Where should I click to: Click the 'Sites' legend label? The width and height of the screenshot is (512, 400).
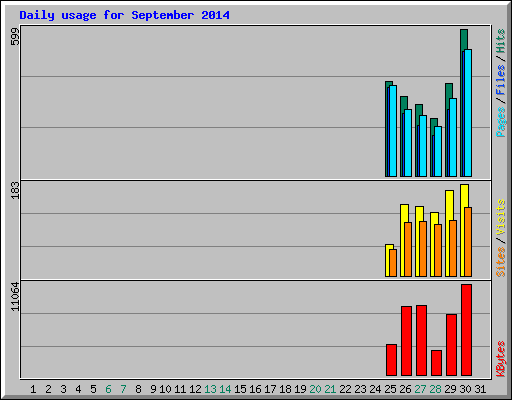click(x=501, y=262)
